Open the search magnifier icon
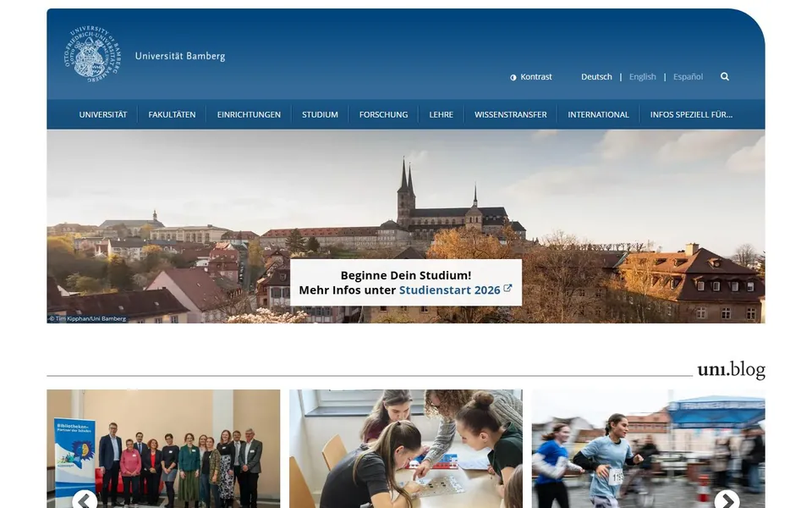This screenshot has height=508, width=812. click(x=725, y=77)
